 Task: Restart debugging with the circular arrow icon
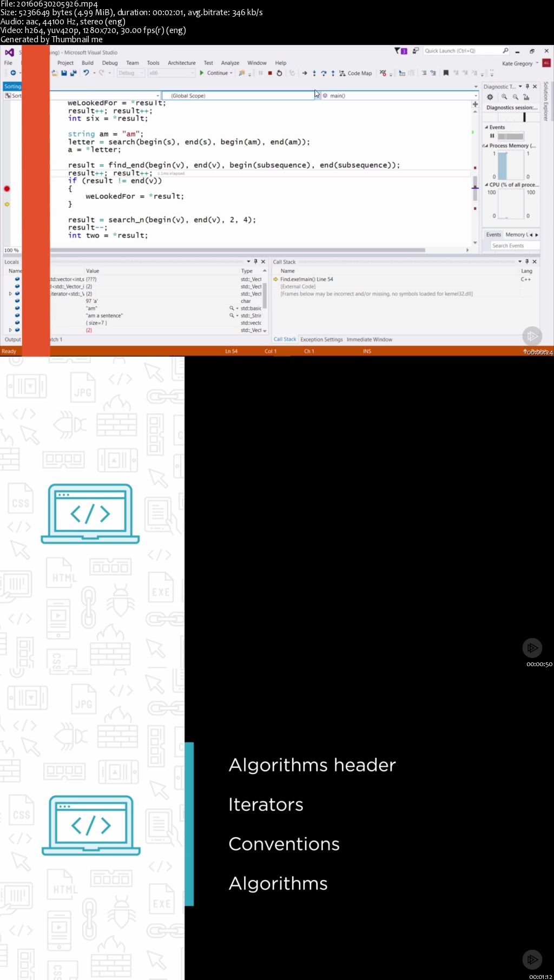point(279,73)
